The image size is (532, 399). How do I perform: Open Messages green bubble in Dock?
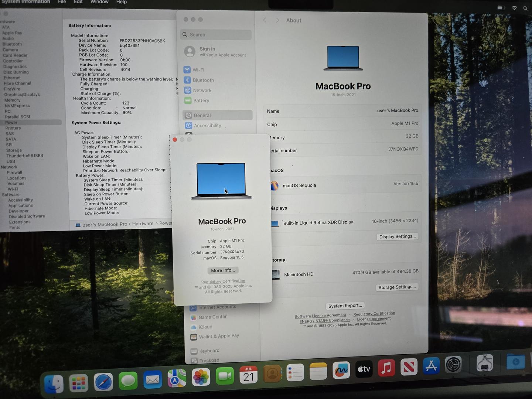[128, 381]
